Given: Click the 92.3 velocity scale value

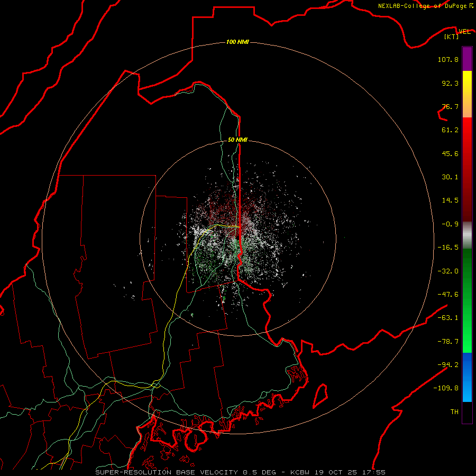Looking at the screenshot, I should 450,83.
